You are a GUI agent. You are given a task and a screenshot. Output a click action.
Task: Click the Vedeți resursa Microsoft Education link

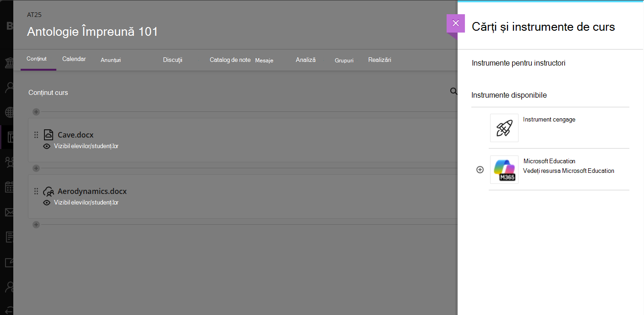coord(568,171)
